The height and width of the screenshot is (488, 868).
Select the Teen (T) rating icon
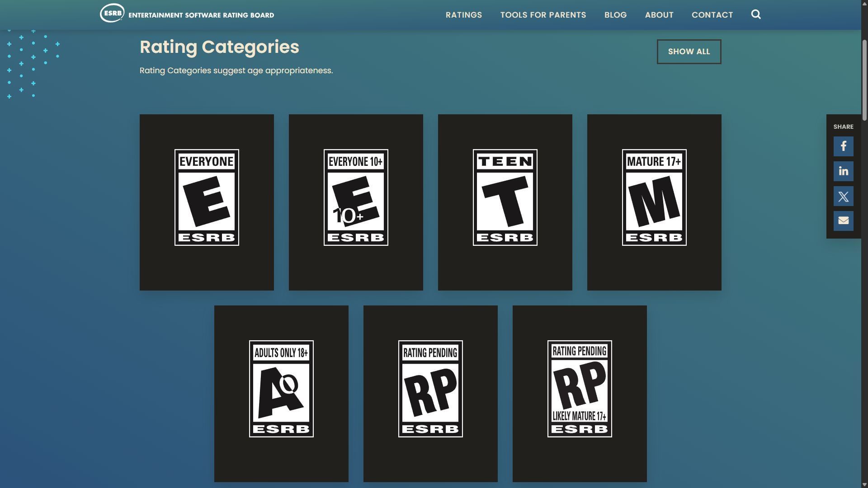505,197
